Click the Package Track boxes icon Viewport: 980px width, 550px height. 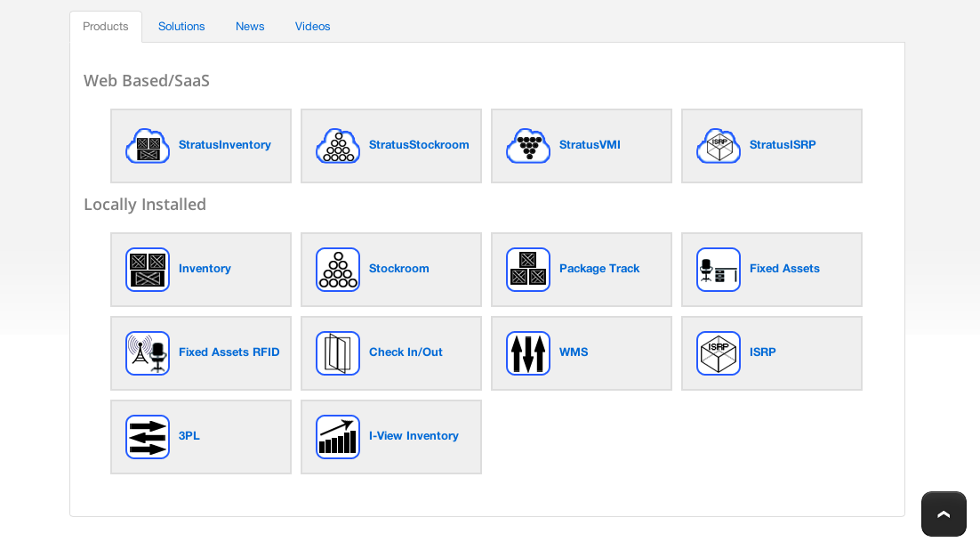[x=528, y=270]
